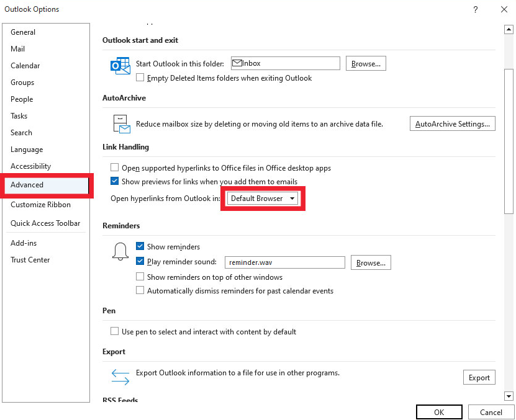Open the Search options category
This screenshot has height=420, width=516.
pos(46,133)
